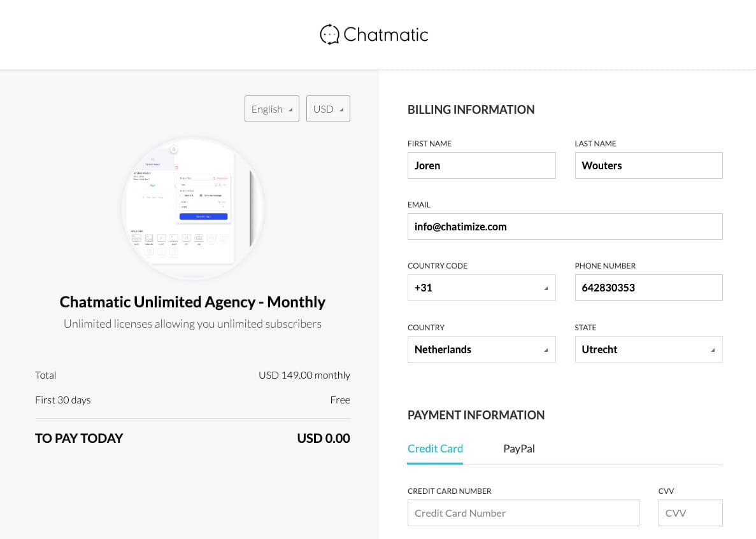Click the TO PAY TODAY label
Image resolution: width=756 pixels, height=539 pixels.
click(78, 438)
